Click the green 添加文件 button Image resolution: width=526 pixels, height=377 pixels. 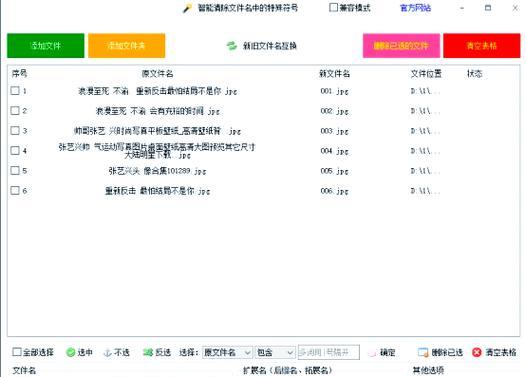[46, 46]
